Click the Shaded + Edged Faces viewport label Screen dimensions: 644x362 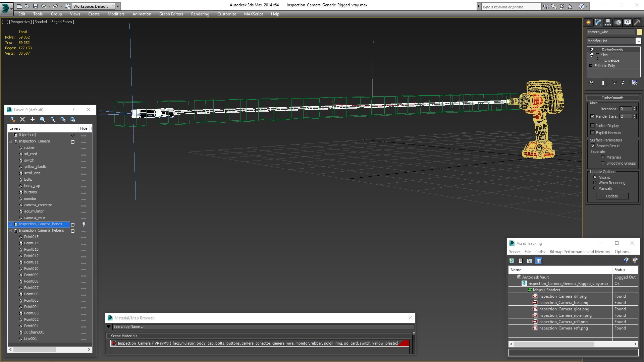[x=54, y=22]
